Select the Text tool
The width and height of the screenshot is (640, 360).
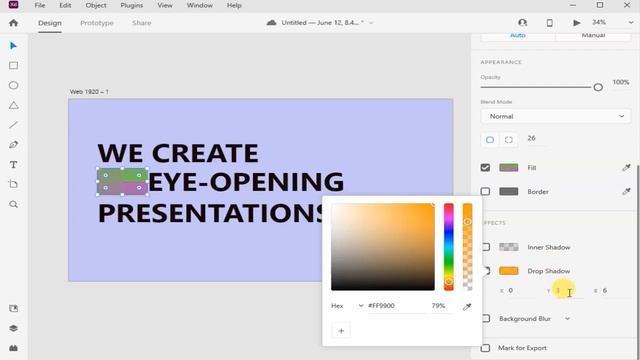tap(13, 164)
